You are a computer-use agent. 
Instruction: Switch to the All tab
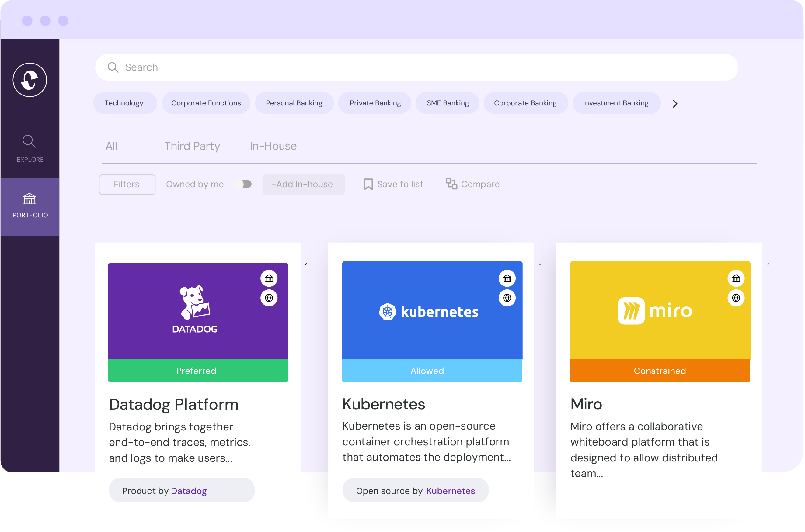[x=111, y=146]
